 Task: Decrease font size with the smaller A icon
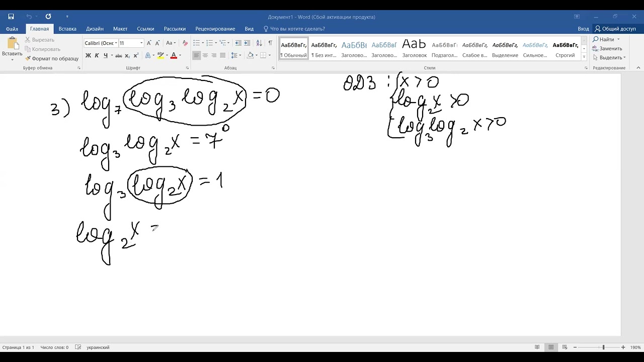click(157, 43)
